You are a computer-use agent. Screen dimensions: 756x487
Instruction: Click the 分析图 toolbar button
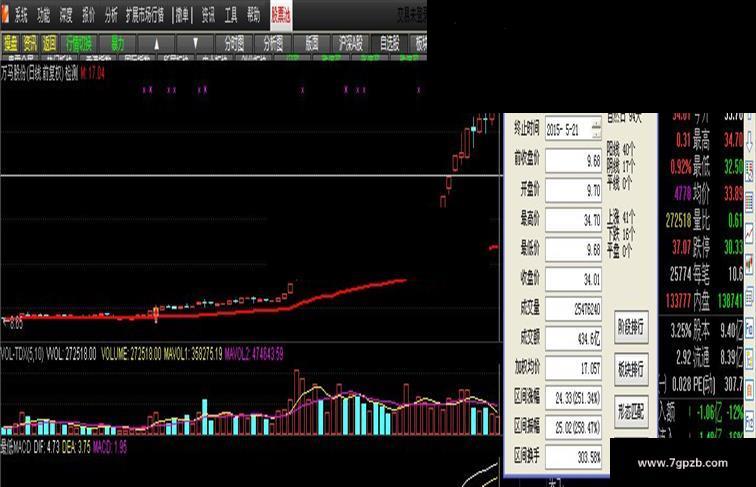click(273, 44)
